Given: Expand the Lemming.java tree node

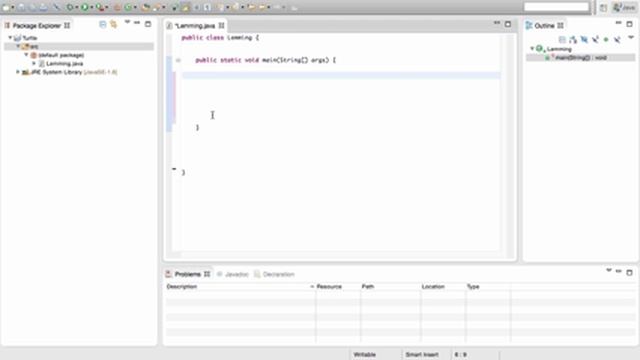Looking at the screenshot, I should pos(34,63).
